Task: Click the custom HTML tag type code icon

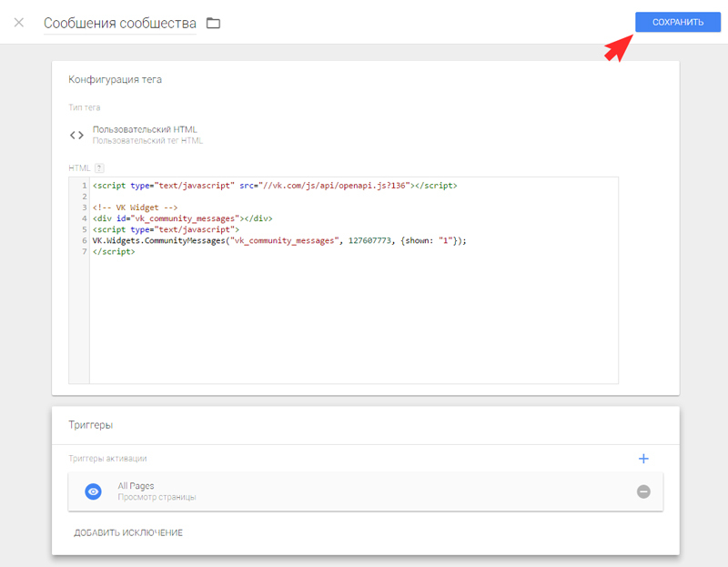Action: (76, 135)
